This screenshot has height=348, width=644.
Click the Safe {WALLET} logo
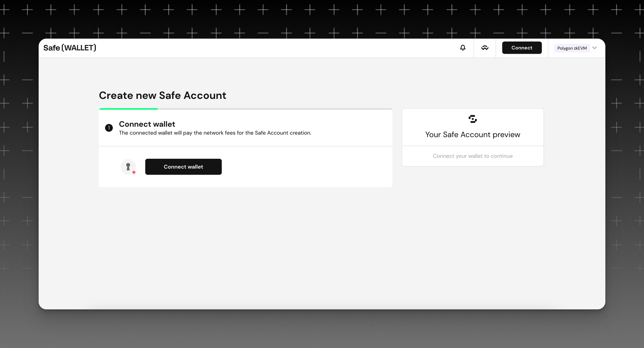pyautogui.click(x=70, y=48)
